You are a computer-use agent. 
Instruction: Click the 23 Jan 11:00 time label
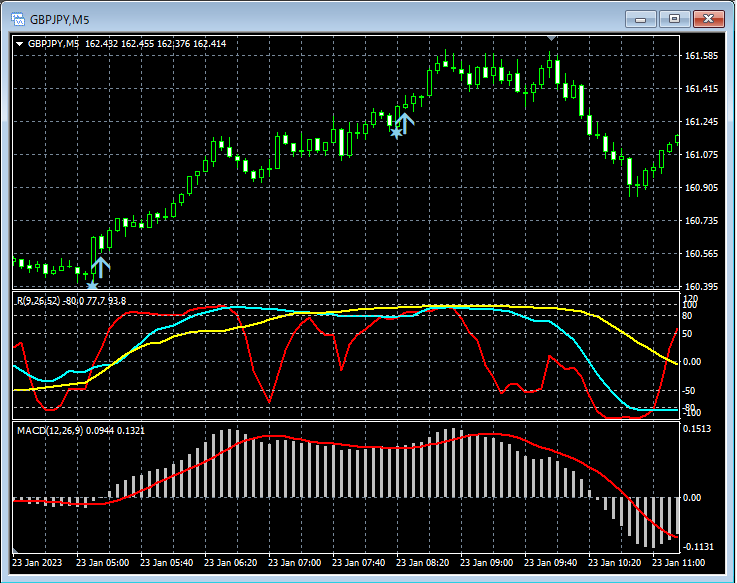point(679,563)
